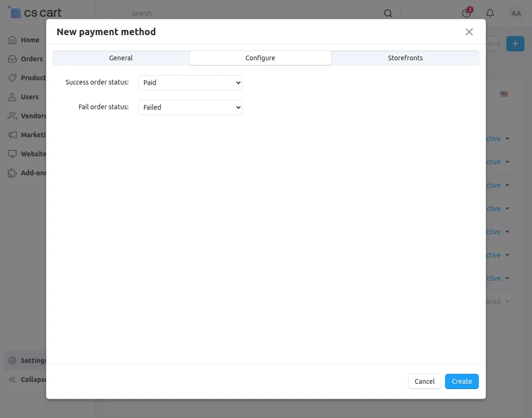Open the notifications bell
The image size is (532, 418).
490,13
